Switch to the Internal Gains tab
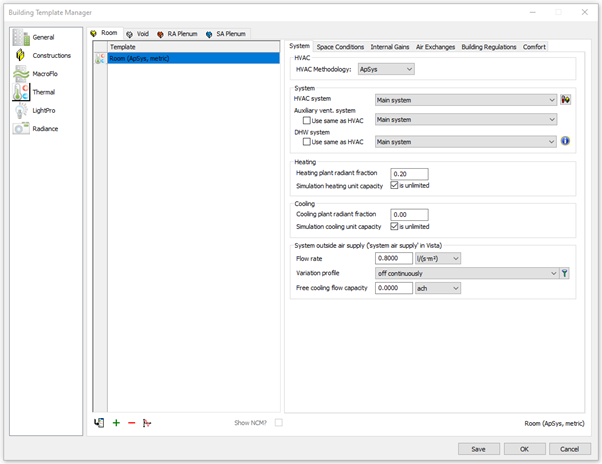Screen dimensions: 602x464 (389, 46)
